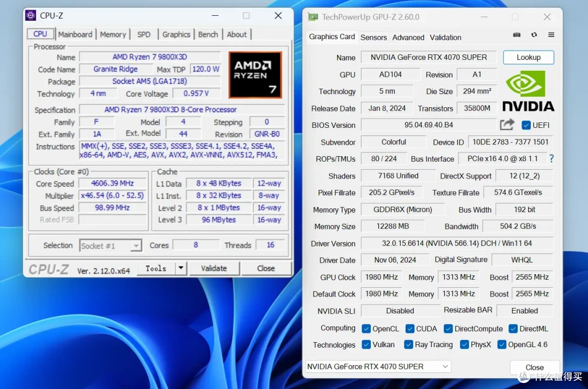The image size is (588, 389).
Task: Click the Max TDP 120.0 W value
Action: tap(205, 69)
